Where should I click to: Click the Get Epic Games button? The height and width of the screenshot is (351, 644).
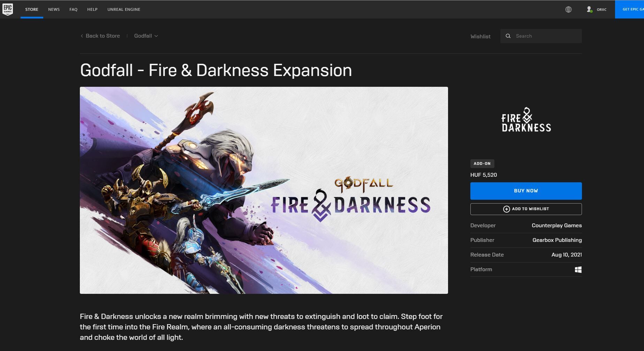629,9
